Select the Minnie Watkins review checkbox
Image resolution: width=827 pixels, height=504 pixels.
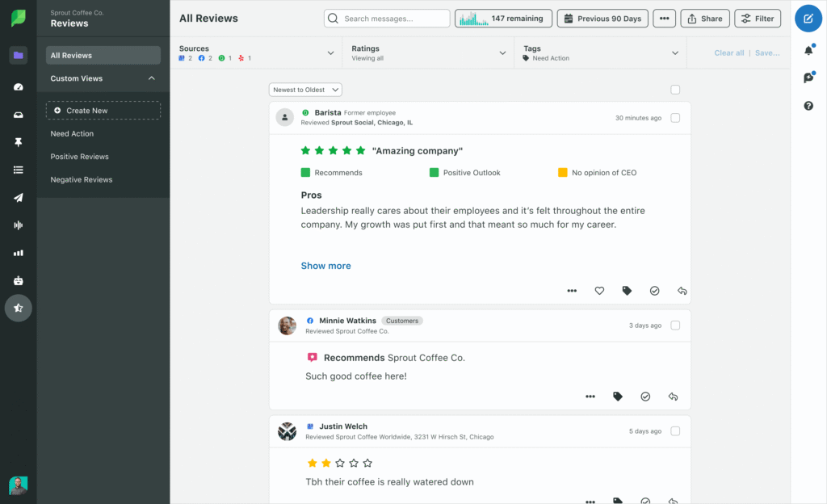click(675, 325)
